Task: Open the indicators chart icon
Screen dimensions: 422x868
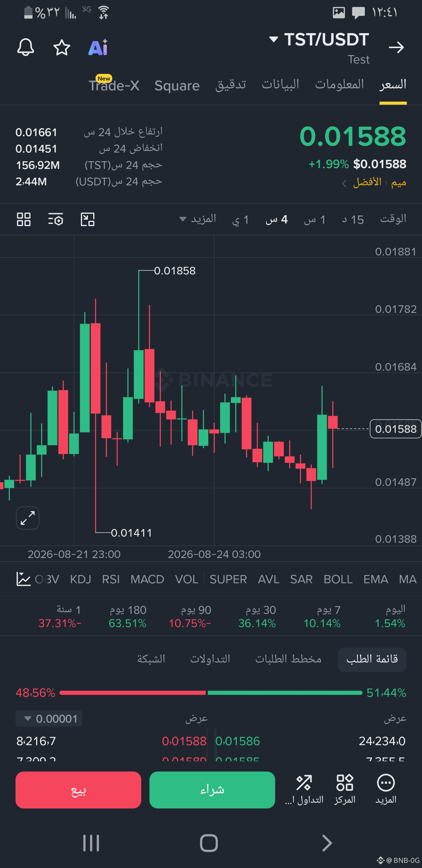Action: (x=23, y=579)
